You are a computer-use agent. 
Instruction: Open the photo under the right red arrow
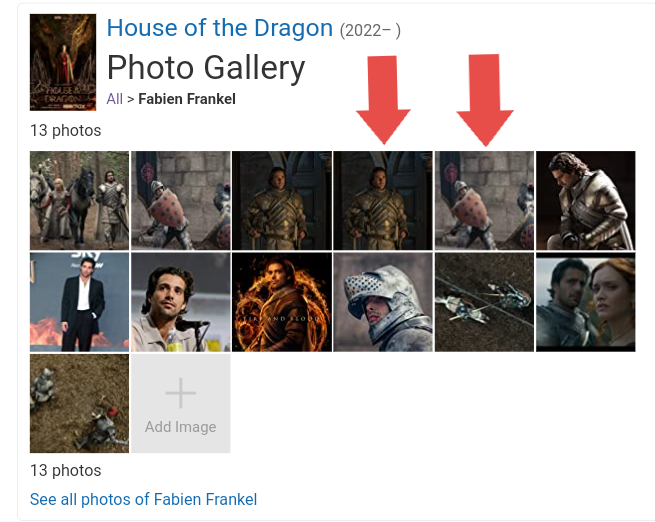tap(484, 200)
